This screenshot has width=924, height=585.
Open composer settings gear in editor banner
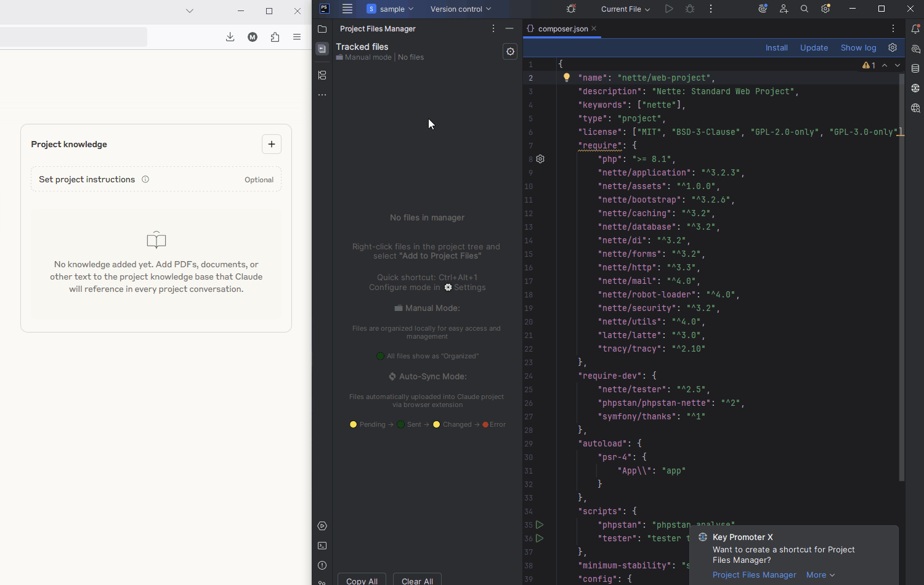click(893, 47)
